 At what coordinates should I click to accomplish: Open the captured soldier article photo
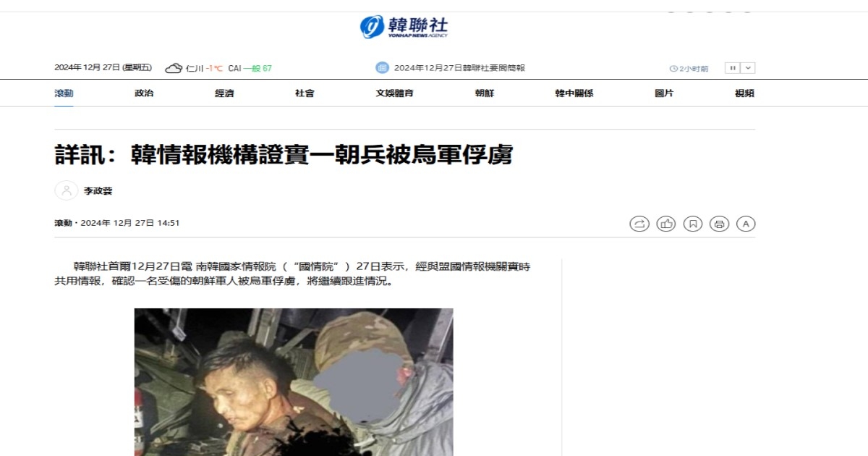click(294, 382)
